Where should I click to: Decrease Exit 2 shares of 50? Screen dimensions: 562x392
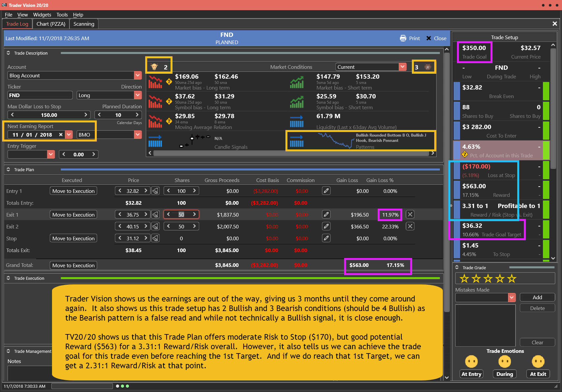click(169, 226)
